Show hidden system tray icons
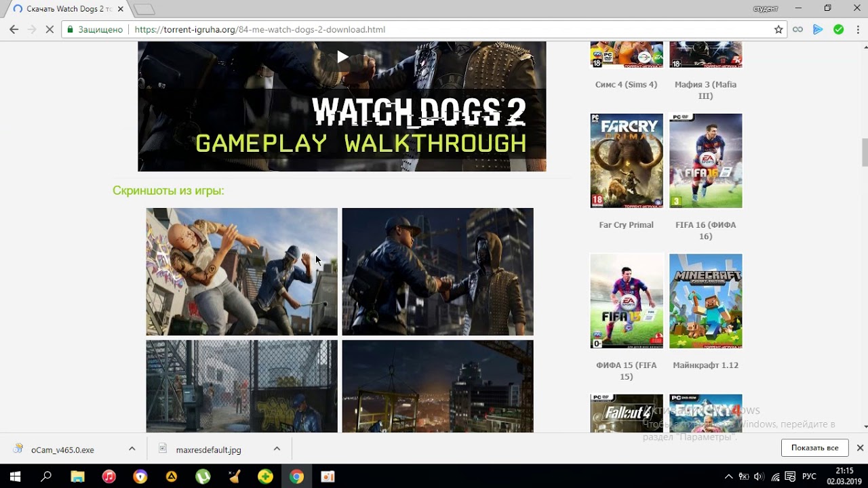This screenshot has height=488, width=868. [x=729, y=476]
